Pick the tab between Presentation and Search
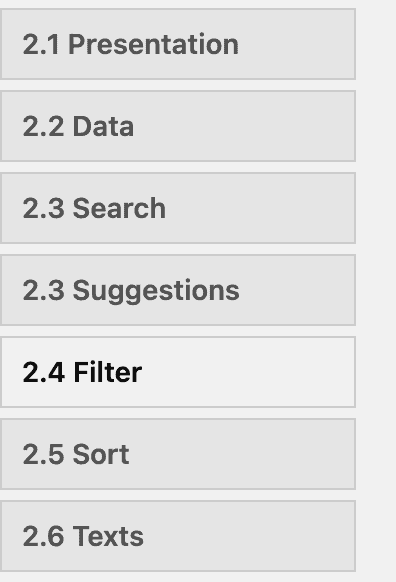Screen dimensions: 396x582 point(178,126)
